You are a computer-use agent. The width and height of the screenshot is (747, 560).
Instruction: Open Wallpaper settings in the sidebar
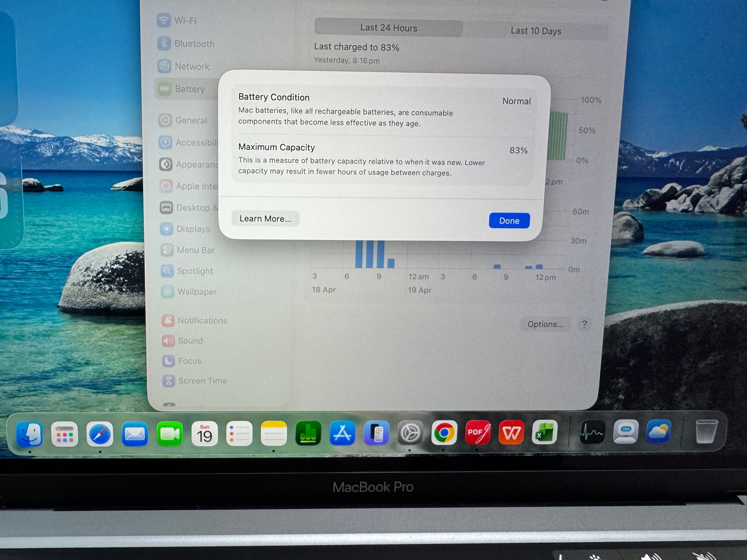click(x=189, y=291)
